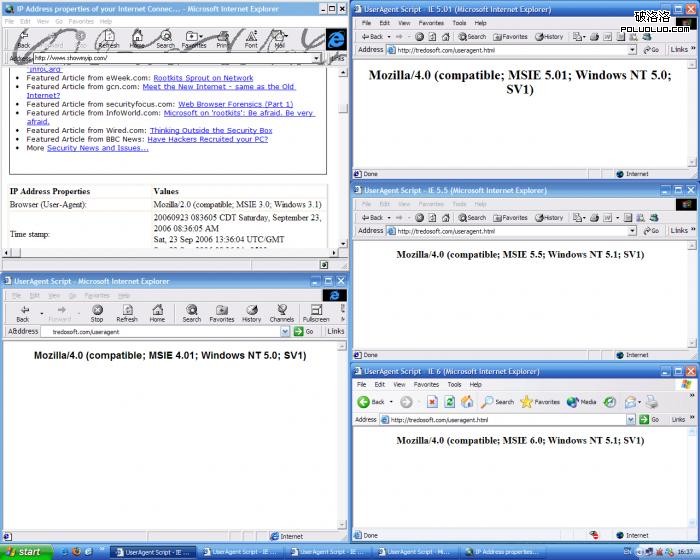700x560 pixels.
Task: Expand the address dropdown in the IE 6 window
Action: [631, 420]
